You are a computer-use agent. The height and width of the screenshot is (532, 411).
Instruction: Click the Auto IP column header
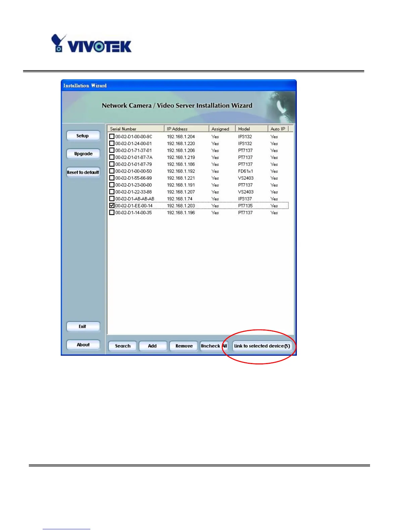coord(278,129)
